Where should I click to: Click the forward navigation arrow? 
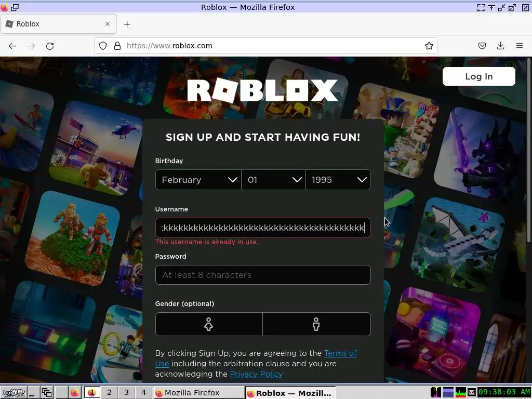point(31,46)
